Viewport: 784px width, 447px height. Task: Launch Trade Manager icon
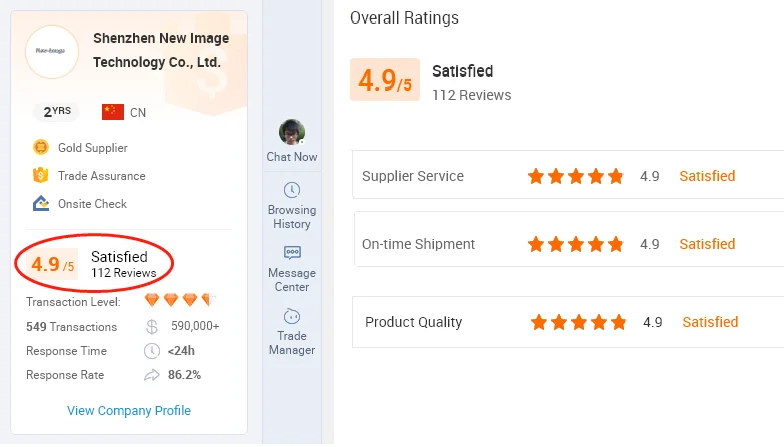pos(292,316)
